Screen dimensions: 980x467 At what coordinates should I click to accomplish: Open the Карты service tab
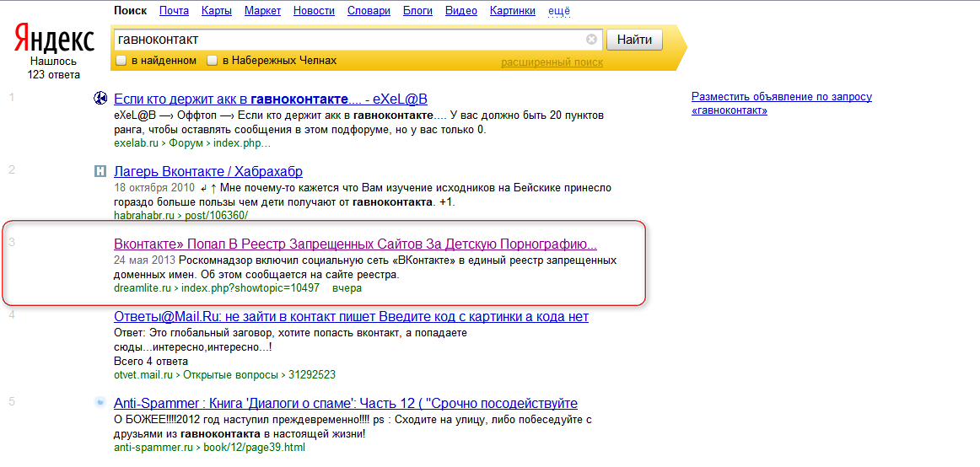(x=217, y=11)
